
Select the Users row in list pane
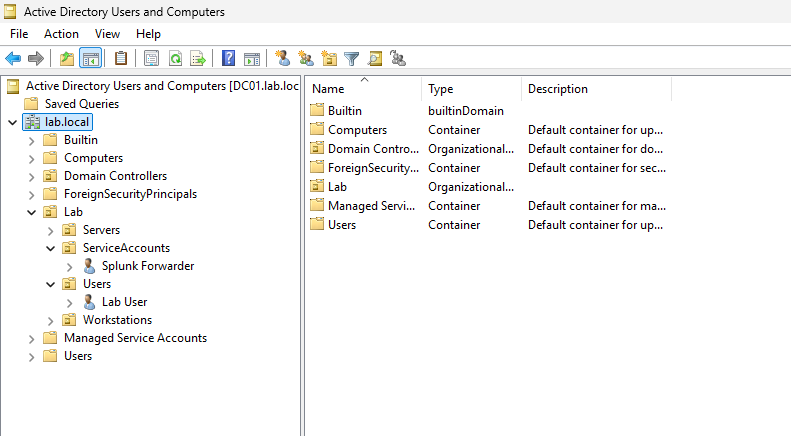click(489, 225)
